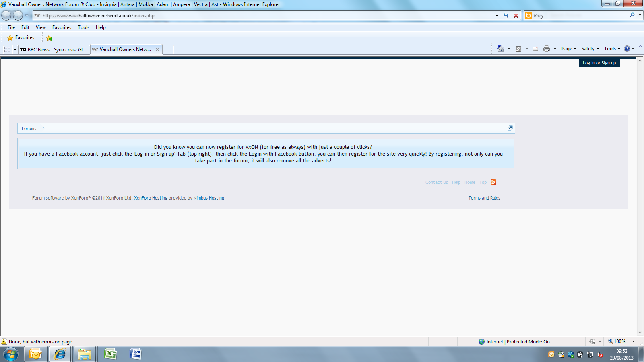Screen dimensions: 644x362
Task: Open the zoom level 100% dropdown
Action: [633, 341]
